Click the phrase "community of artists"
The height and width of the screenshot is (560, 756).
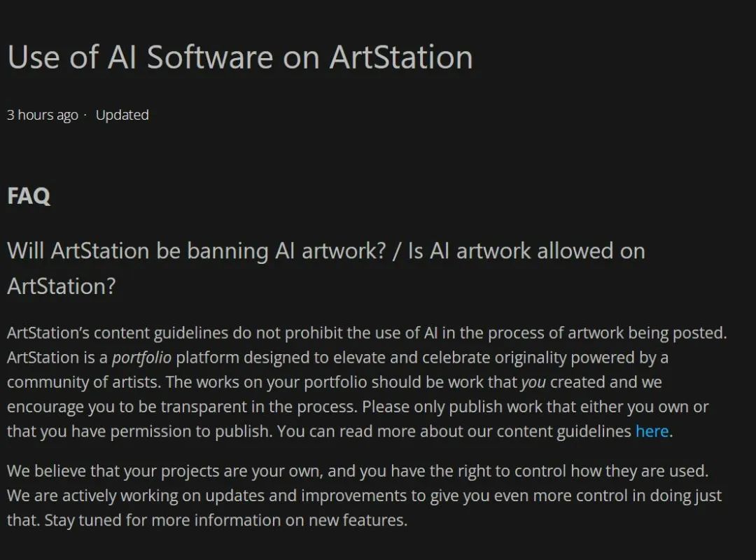tap(83, 382)
